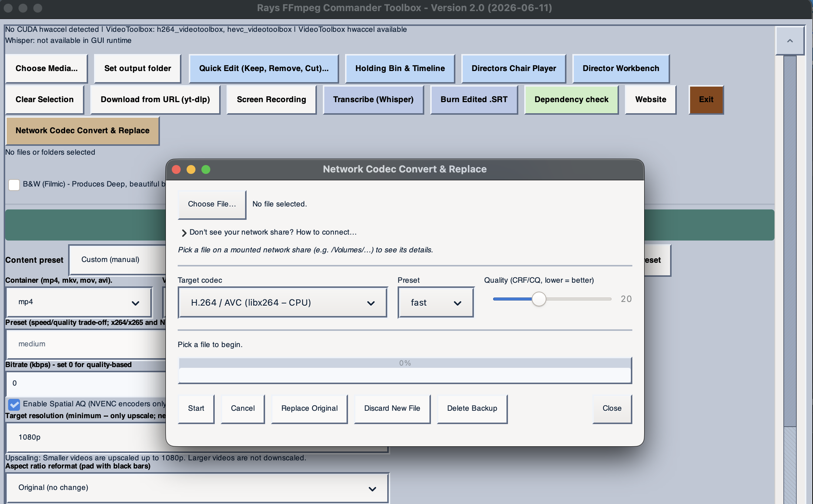Click the Cancel button
The image size is (813, 504).
coord(243,409)
